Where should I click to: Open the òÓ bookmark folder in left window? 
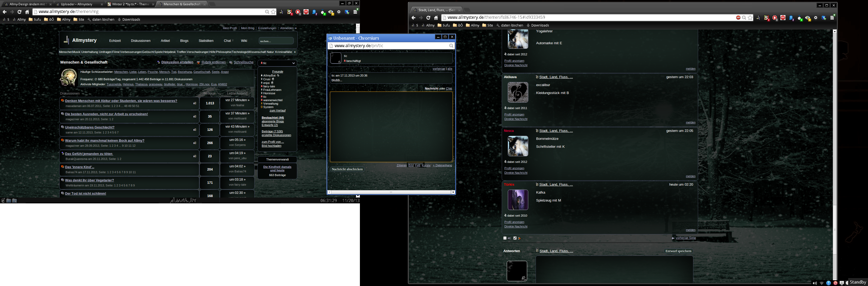(49, 20)
